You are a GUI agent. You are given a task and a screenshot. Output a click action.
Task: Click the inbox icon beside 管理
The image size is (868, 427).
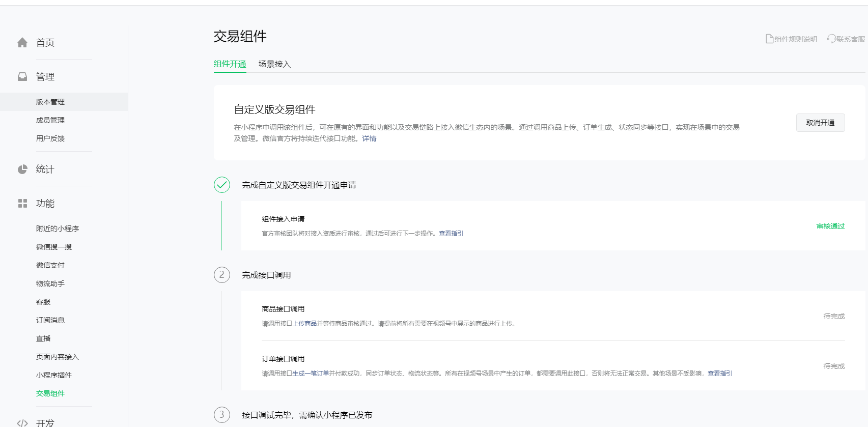coord(22,77)
